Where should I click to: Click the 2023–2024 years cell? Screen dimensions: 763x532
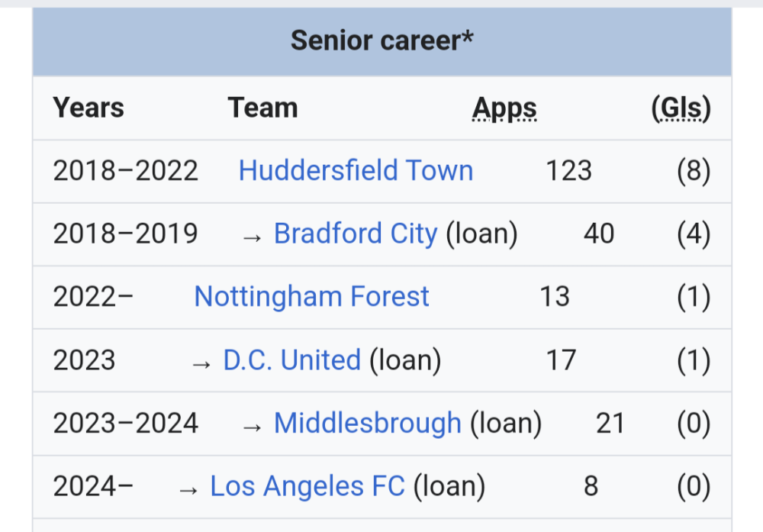(x=125, y=423)
